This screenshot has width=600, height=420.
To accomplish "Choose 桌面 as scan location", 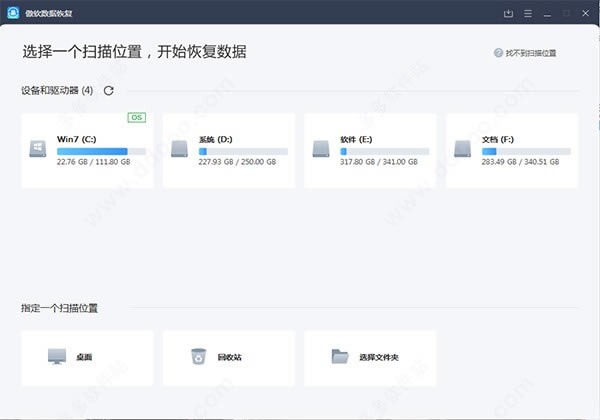I will [x=87, y=358].
